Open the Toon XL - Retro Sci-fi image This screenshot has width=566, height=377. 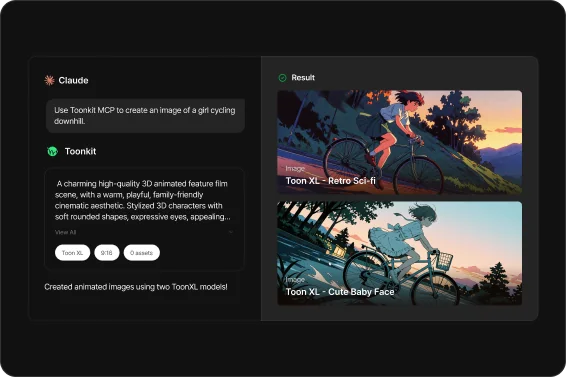coord(399,142)
